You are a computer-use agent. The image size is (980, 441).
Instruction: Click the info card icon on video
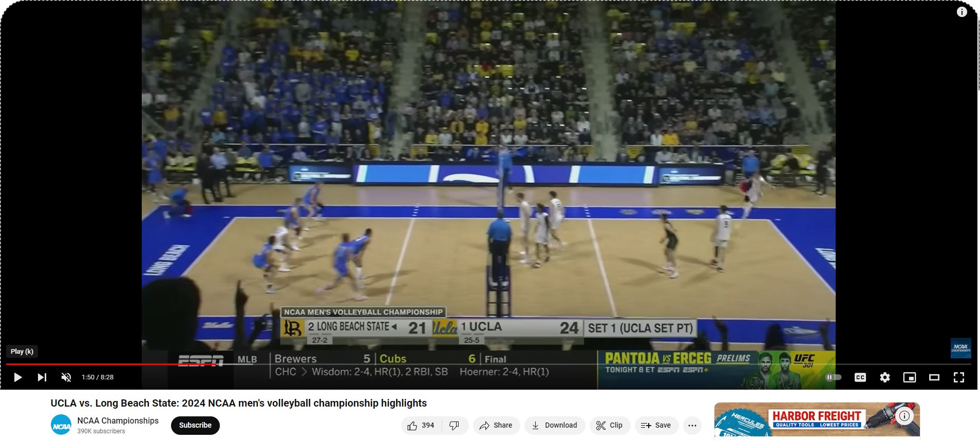pos(962,12)
